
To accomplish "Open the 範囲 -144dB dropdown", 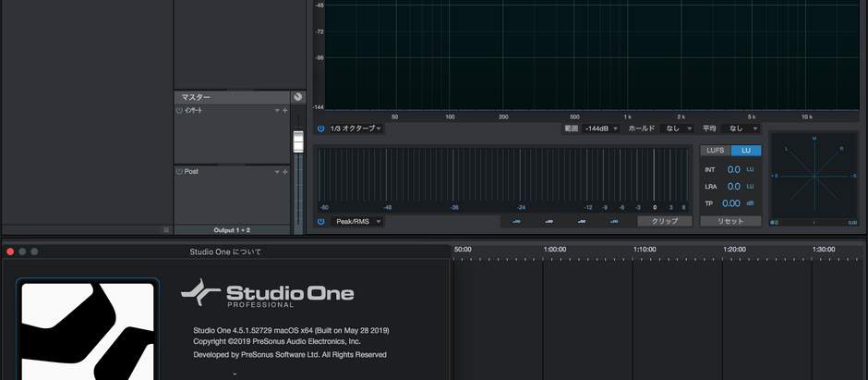I will click(600, 129).
